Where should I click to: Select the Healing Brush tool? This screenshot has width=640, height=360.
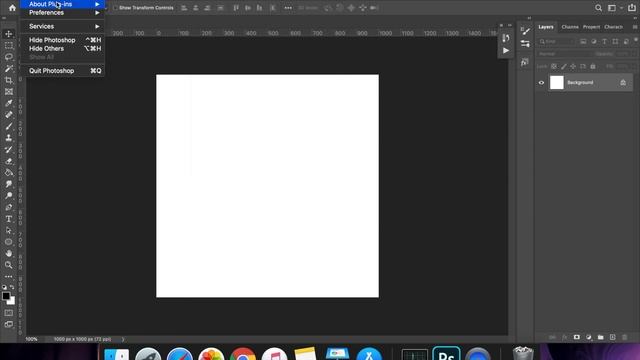click(9, 115)
